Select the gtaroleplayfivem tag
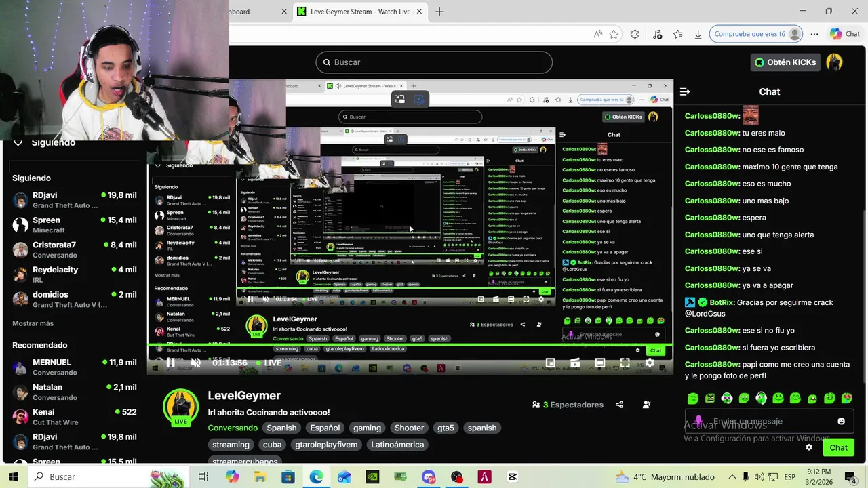Viewport: 868px width, 488px height. click(326, 445)
